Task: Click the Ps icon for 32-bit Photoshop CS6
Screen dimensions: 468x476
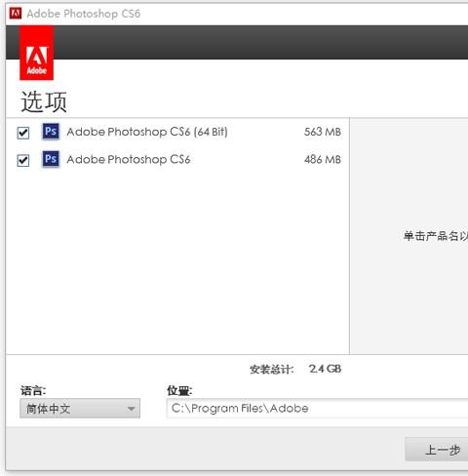Action: [x=51, y=159]
